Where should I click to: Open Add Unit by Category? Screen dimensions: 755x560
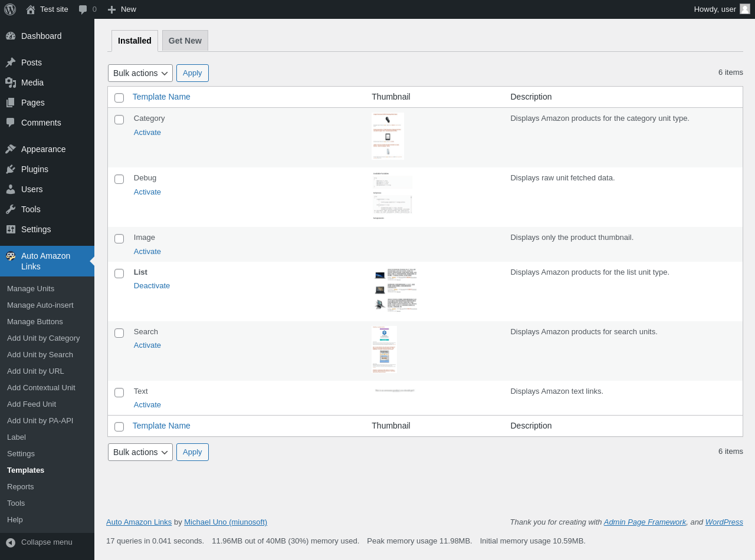pos(44,338)
